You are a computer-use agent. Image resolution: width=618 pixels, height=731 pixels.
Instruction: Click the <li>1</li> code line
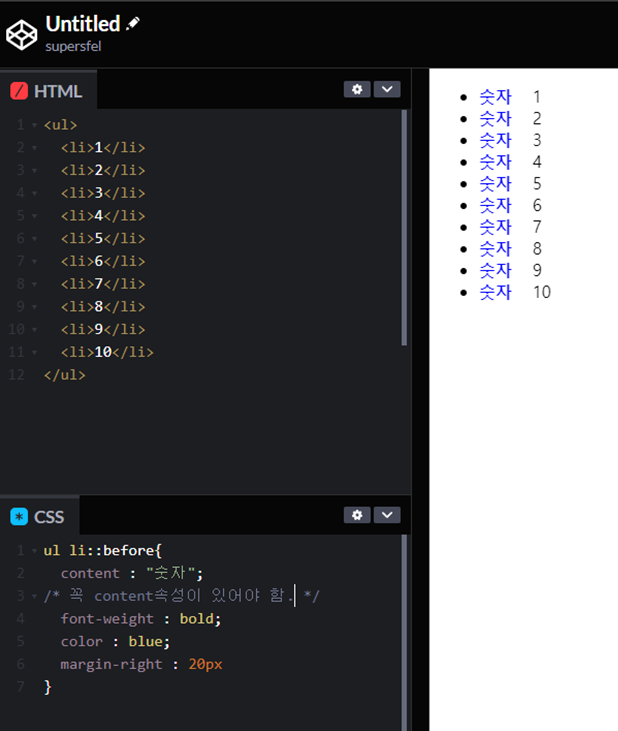coord(103,147)
